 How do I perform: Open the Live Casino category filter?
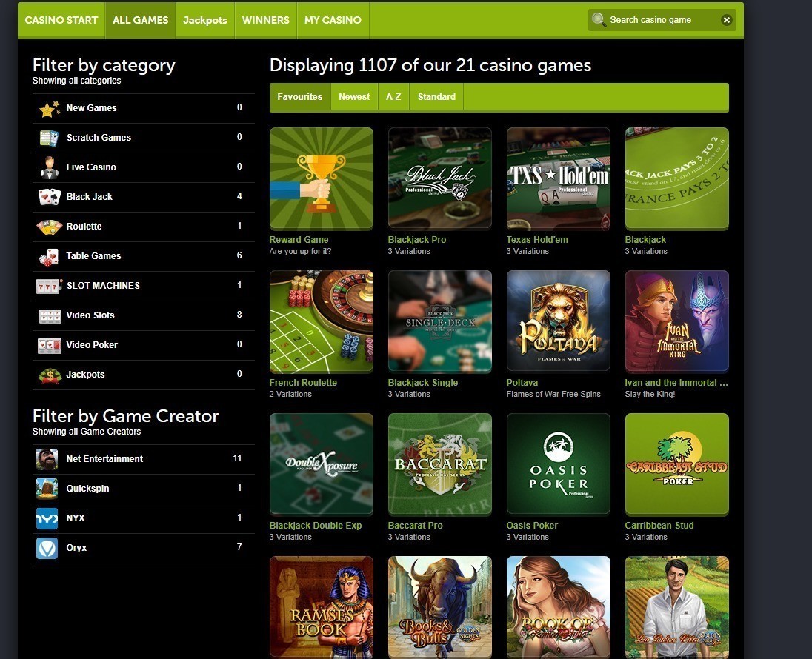point(47,167)
